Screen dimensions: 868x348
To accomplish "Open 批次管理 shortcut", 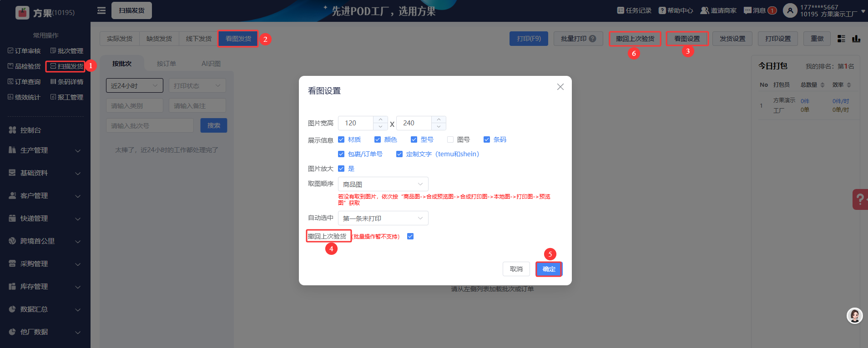I will (67, 51).
